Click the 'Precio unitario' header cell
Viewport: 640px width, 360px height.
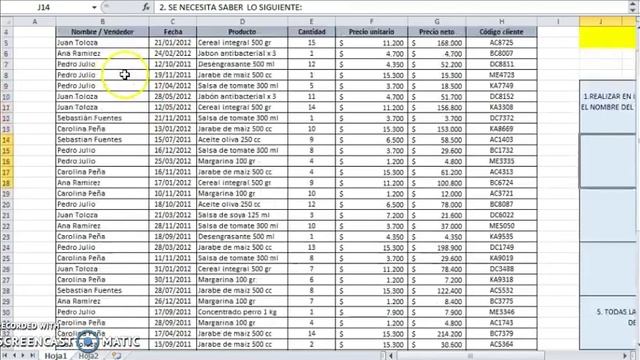tap(371, 31)
